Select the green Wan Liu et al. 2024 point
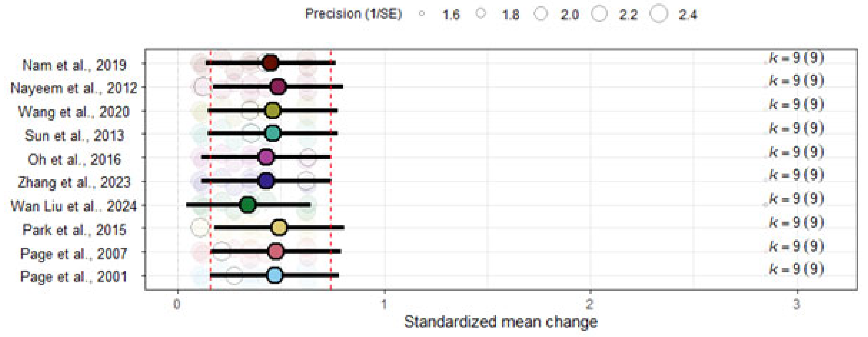Screen dimensions: 868x337 248,205
